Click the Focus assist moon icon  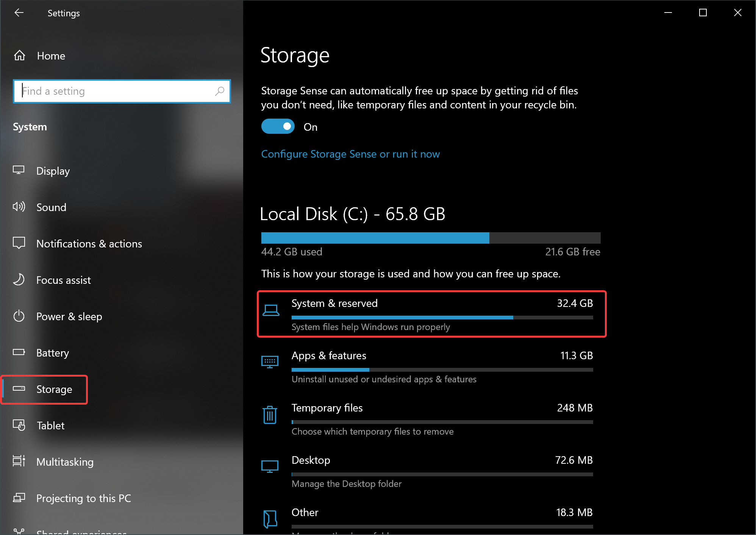coord(19,280)
